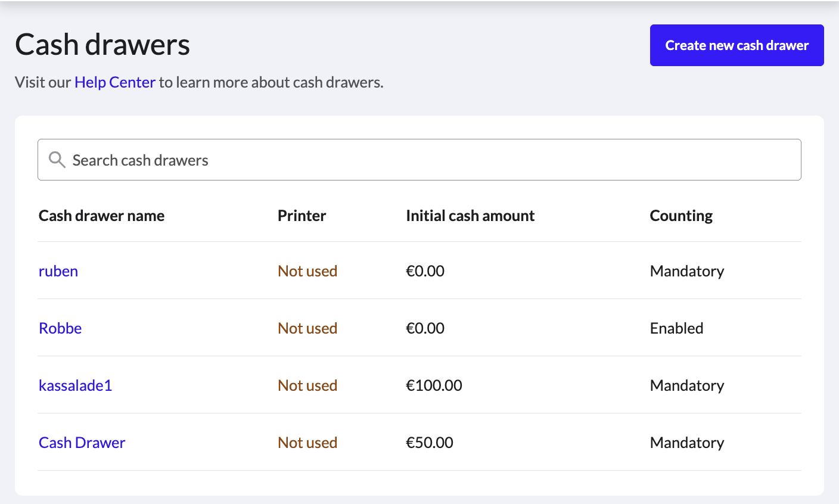Click the Printer column header

302,216
